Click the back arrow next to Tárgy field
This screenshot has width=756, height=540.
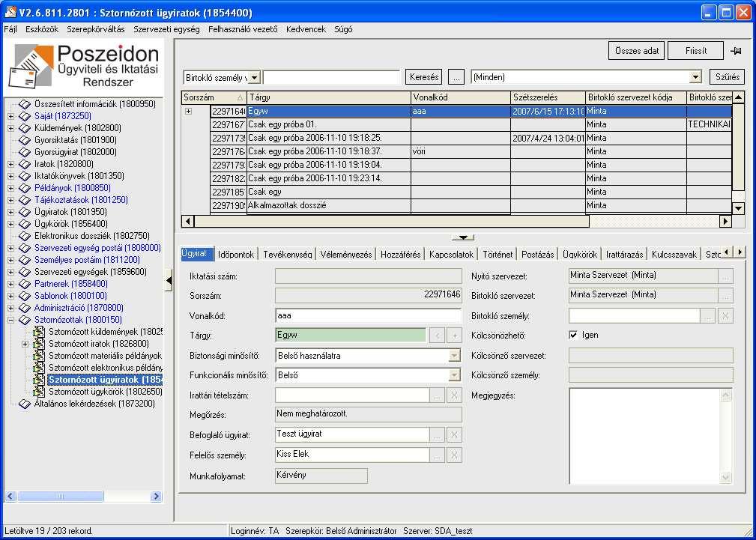pos(437,336)
